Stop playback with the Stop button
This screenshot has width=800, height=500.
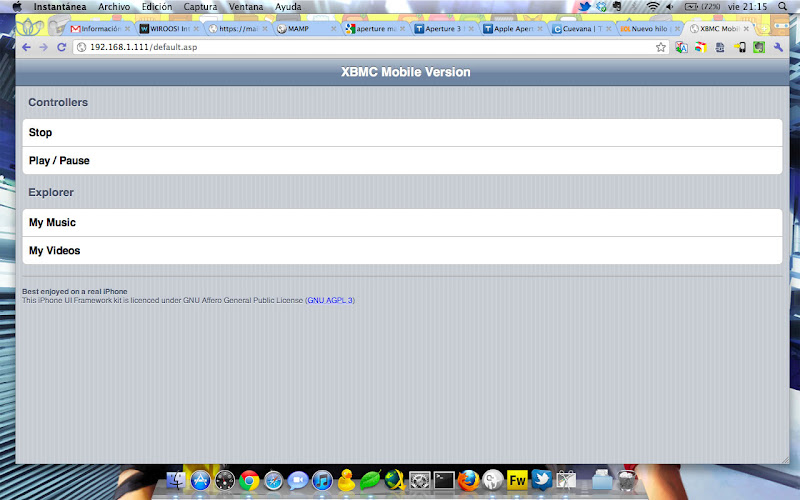tap(402, 133)
